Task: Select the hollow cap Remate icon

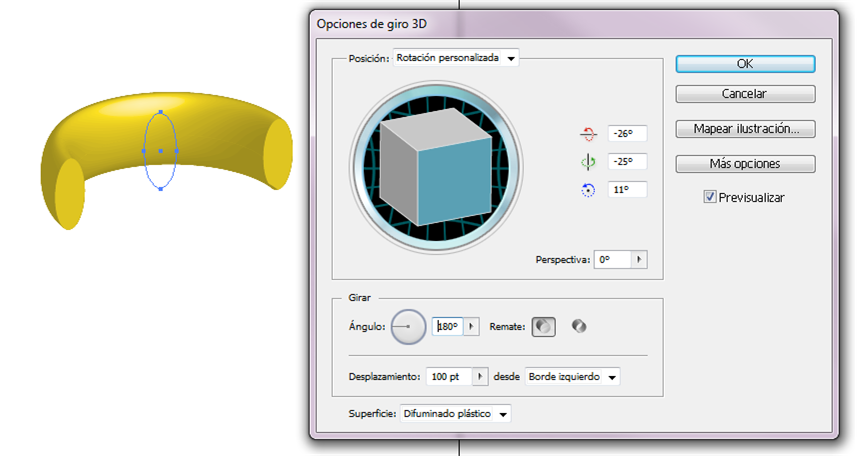Action: click(x=578, y=326)
